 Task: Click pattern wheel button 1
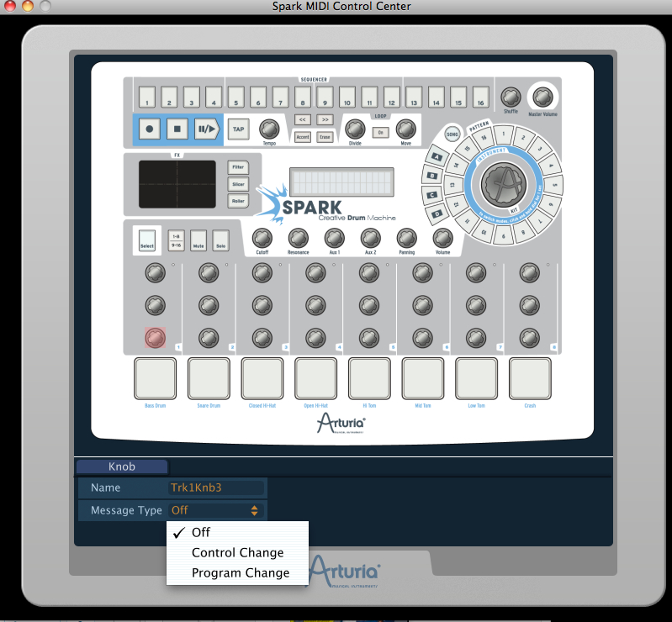tap(504, 135)
